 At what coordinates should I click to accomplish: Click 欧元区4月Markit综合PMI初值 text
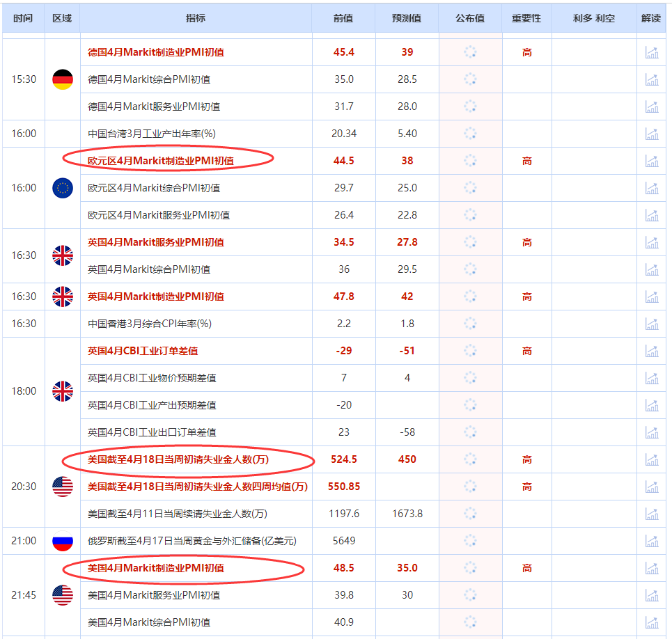point(154,188)
